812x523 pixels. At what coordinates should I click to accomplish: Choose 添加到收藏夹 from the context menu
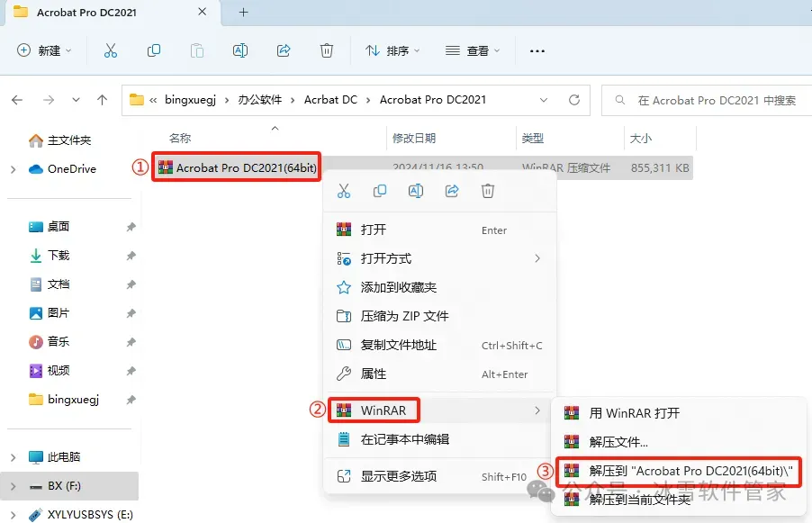click(439, 287)
